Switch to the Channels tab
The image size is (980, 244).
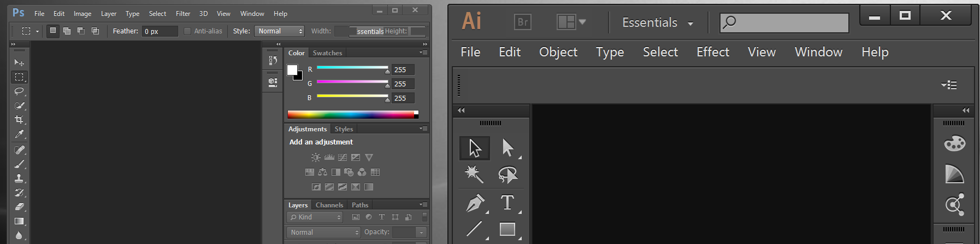pos(329,205)
